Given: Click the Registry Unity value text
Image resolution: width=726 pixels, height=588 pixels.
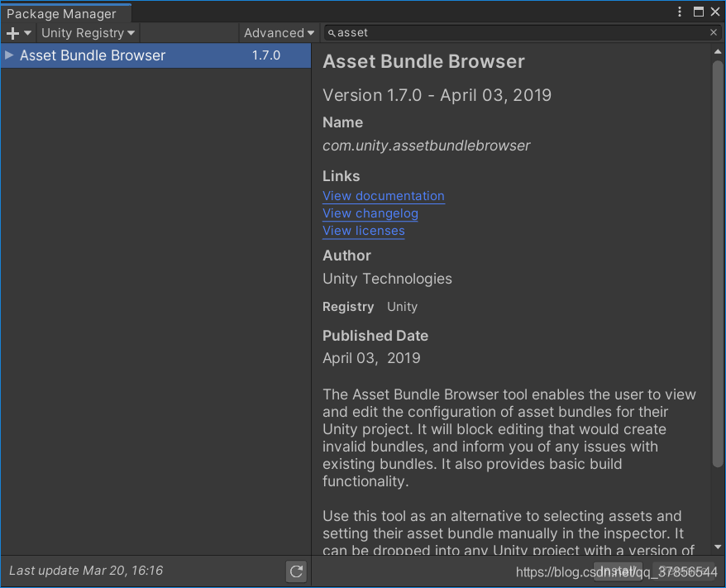Looking at the screenshot, I should pos(403,307).
